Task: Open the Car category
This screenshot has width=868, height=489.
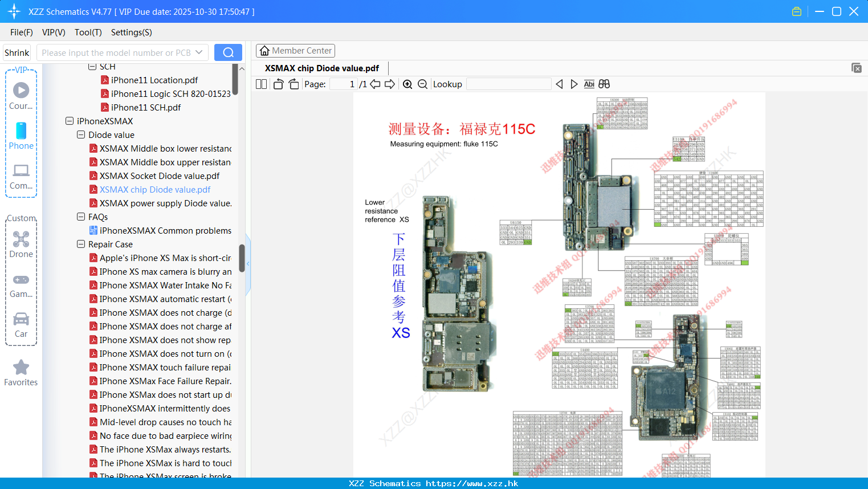Action: point(21,325)
